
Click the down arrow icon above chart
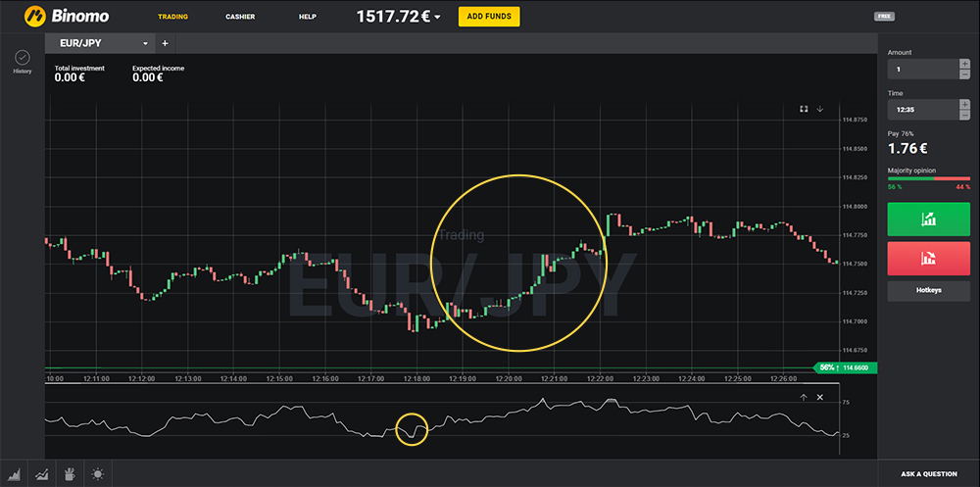pos(820,109)
